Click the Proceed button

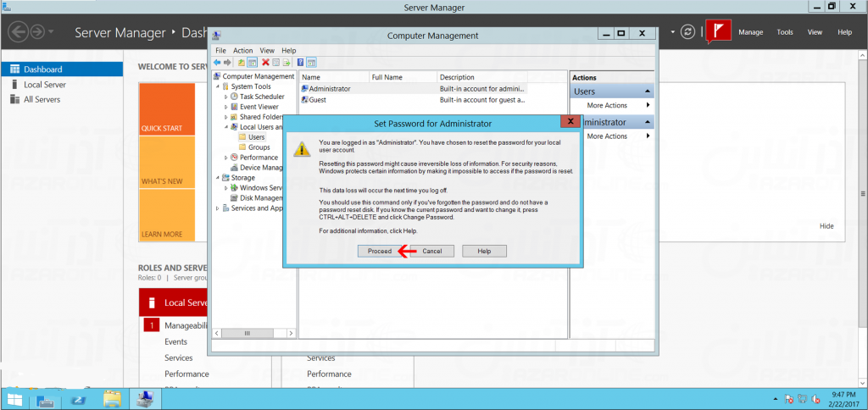380,252
